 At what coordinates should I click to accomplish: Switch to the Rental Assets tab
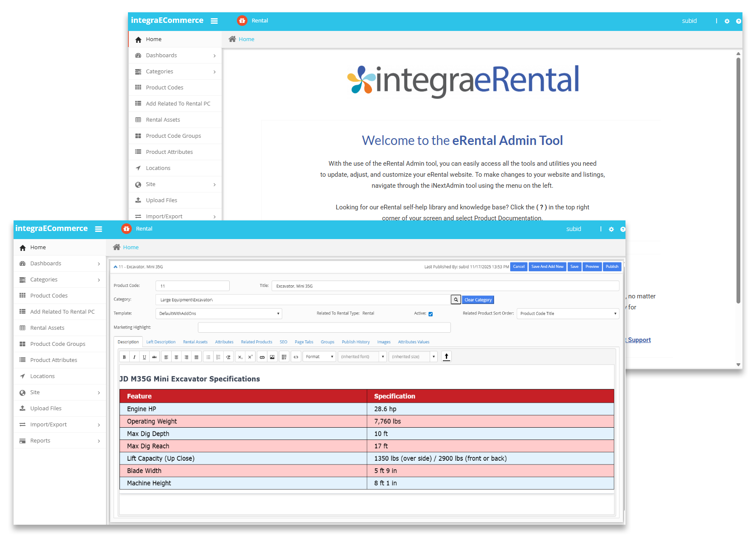click(195, 342)
